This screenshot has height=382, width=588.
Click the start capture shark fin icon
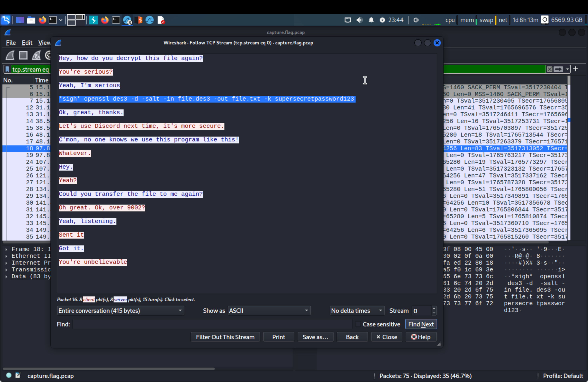10,55
